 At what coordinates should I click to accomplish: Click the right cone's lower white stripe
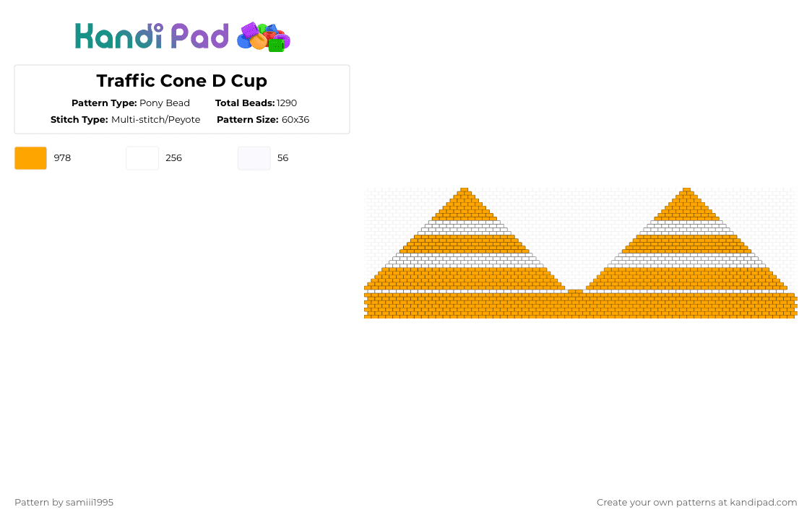[687, 261]
